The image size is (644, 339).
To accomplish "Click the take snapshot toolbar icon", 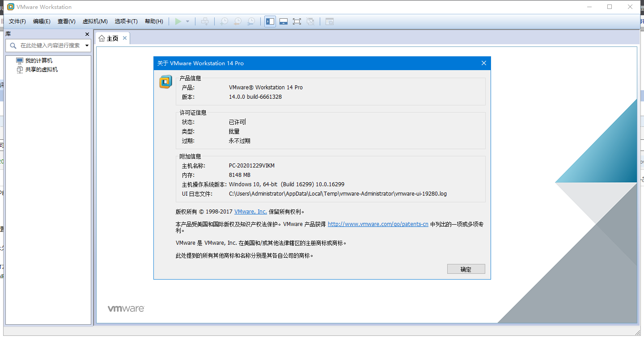I will click(x=224, y=21).
